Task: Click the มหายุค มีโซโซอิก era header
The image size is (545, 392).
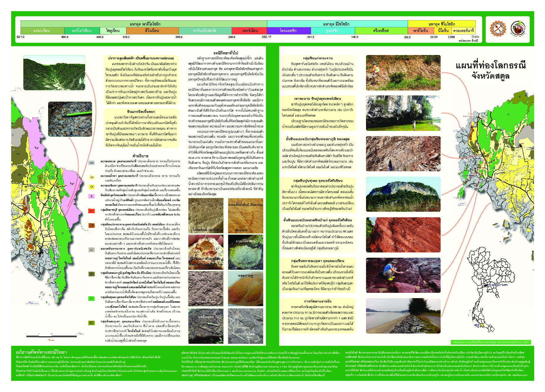Action: (x=337, y=24)
